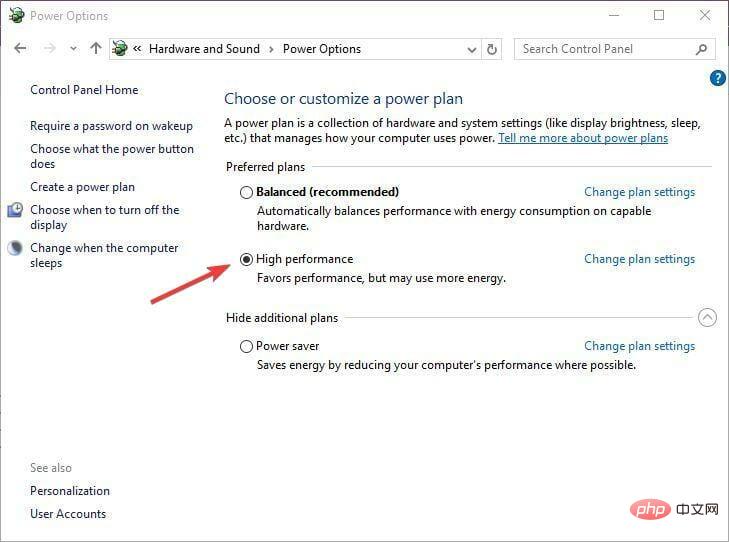
Task: Click the Refresh button in address bar
Action: point(492,49)
